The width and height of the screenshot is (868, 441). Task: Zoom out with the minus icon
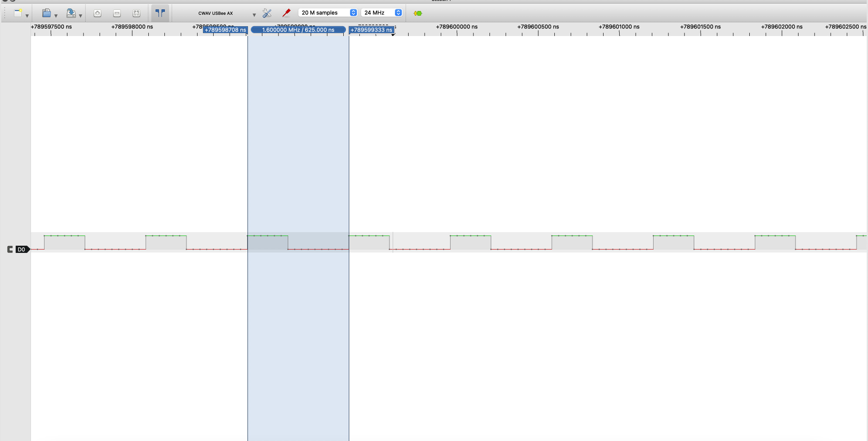[117, 13]
